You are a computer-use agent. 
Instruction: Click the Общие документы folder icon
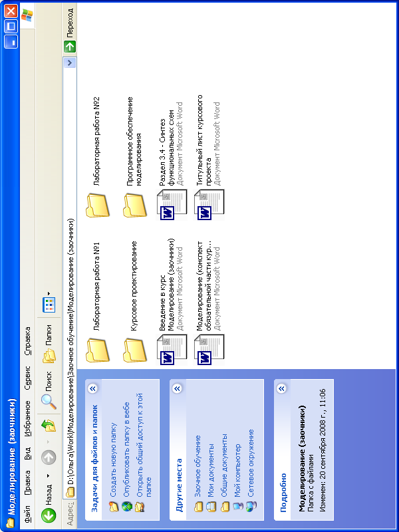click(224, 507)
